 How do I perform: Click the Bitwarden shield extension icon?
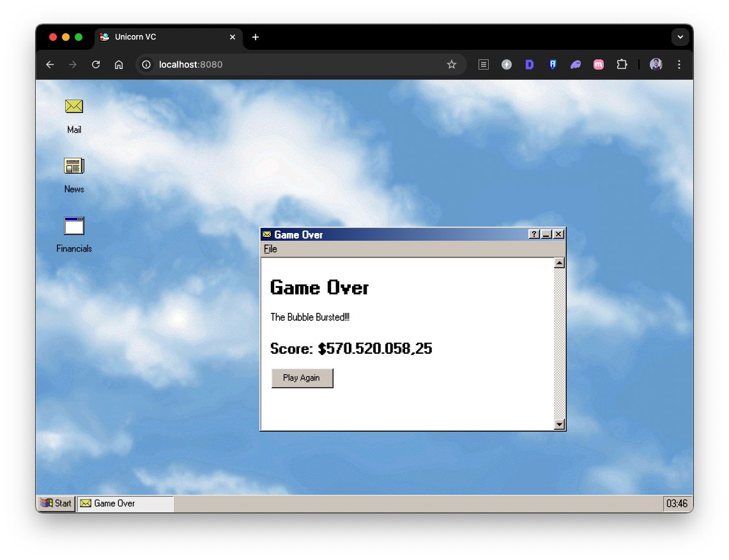point(552,64)
